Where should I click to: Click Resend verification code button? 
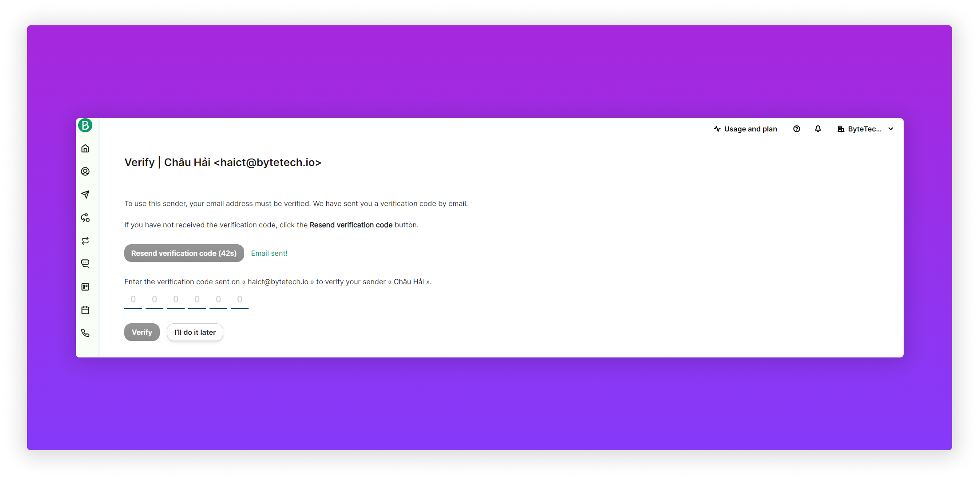pos(184,253)
